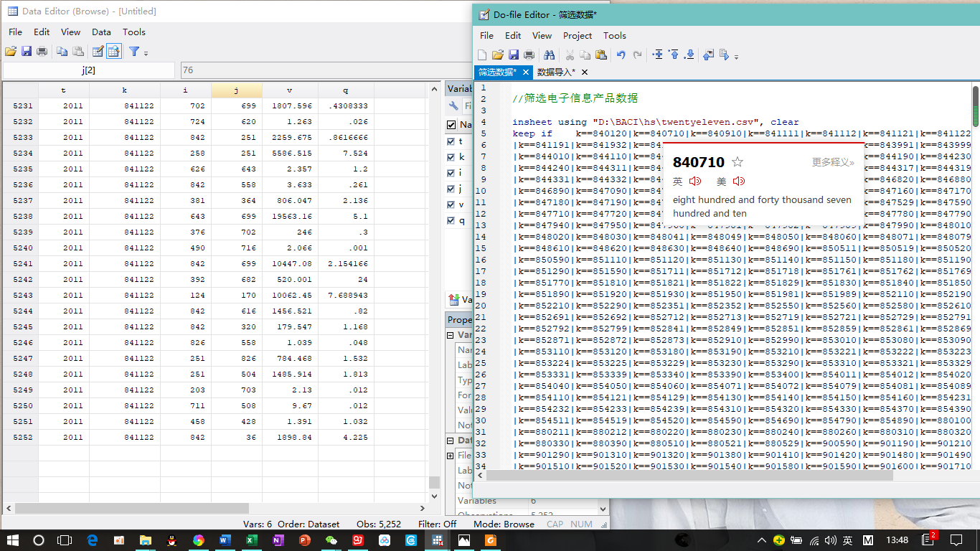Click the Paste icon in Data Editor toolbar
This screenshot has width=980, height=551.
[78, 52]
